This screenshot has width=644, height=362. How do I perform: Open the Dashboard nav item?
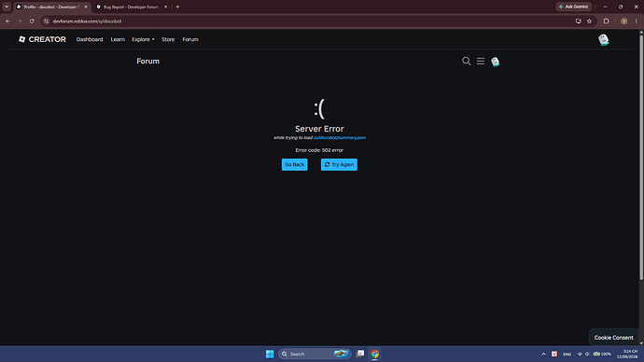click(x=90, y=39)
